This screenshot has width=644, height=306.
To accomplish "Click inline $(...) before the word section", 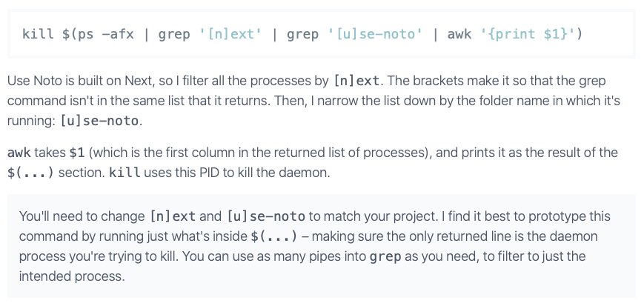I will pos(29,173).
